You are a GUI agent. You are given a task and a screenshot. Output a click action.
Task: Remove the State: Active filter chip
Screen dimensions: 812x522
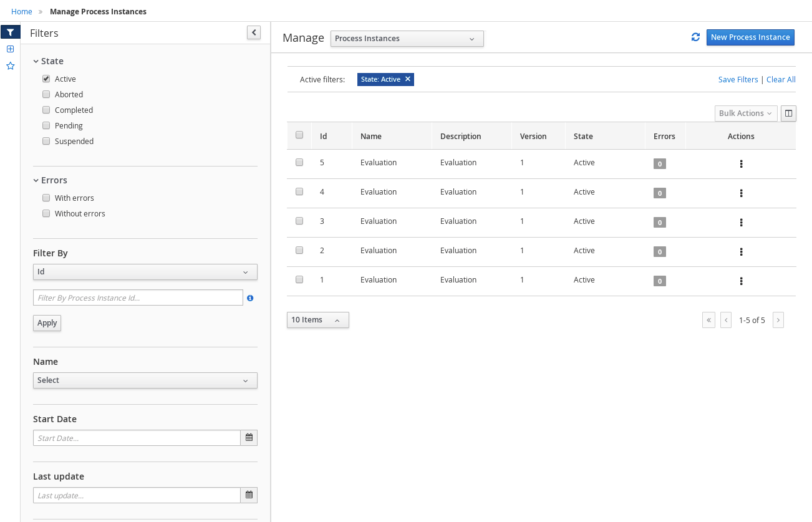coord(408,79)
